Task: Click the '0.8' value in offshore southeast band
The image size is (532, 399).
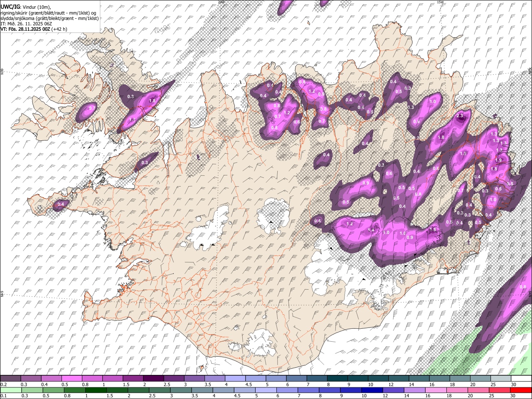Action: click(523, 287)
